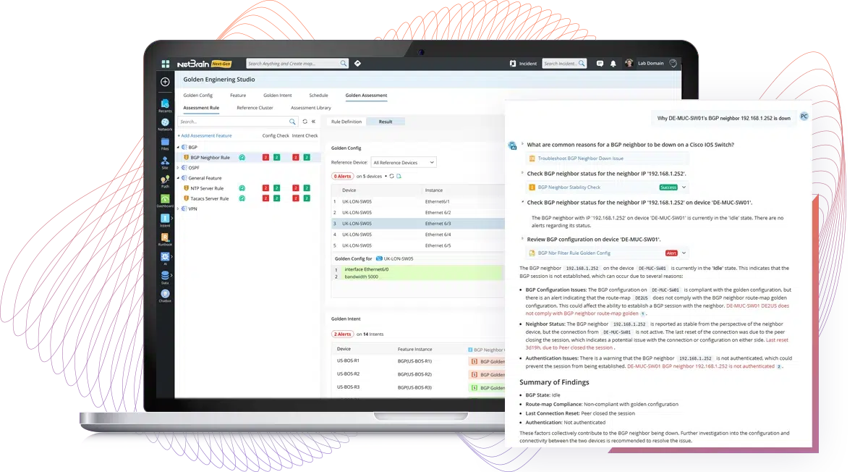This screenshot has width=868, height=472.
Task: Open Runbook in the left sidebar
Action: [165, 239]
